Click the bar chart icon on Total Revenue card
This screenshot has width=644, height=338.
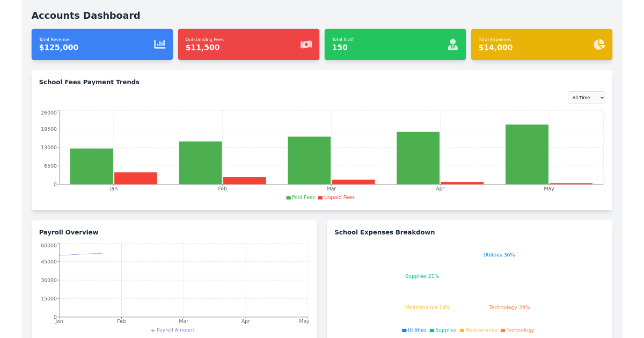pos(159,44)
